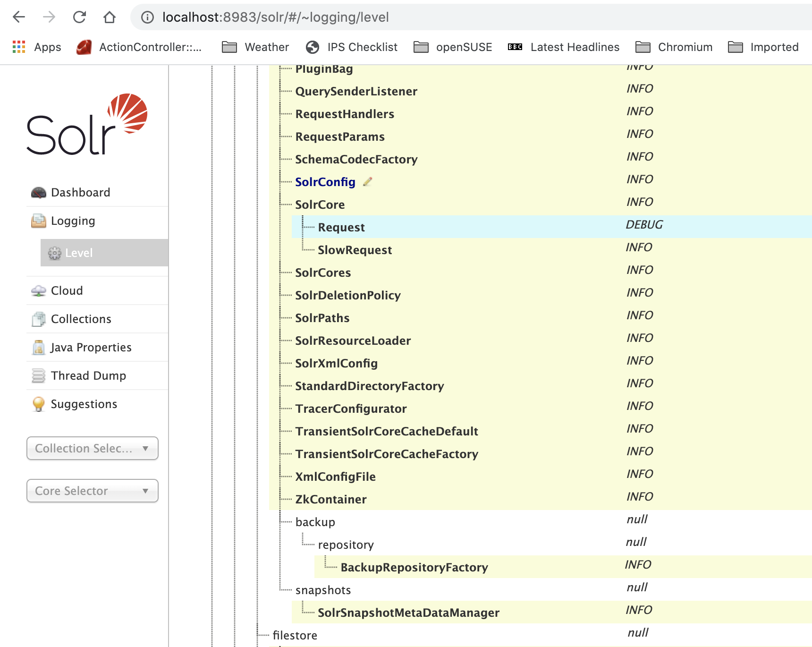Select the SolrResourceLoader logger
The height and width of the screenshot is (647, 812).
(353, 341)
